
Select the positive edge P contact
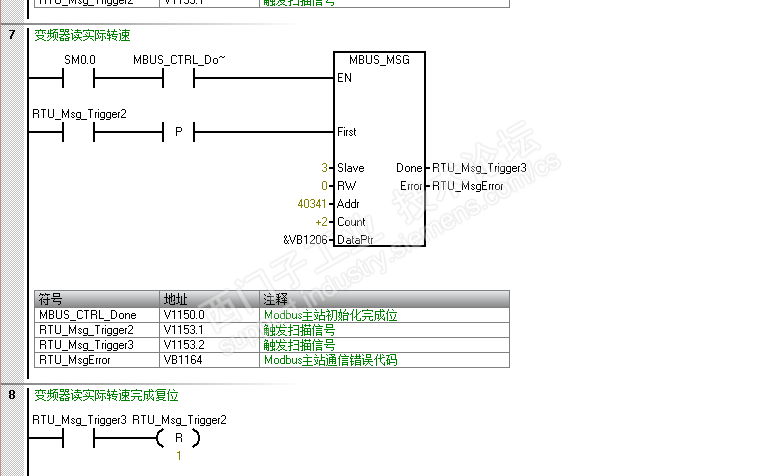pyautogui.click(x=178, y=131)
